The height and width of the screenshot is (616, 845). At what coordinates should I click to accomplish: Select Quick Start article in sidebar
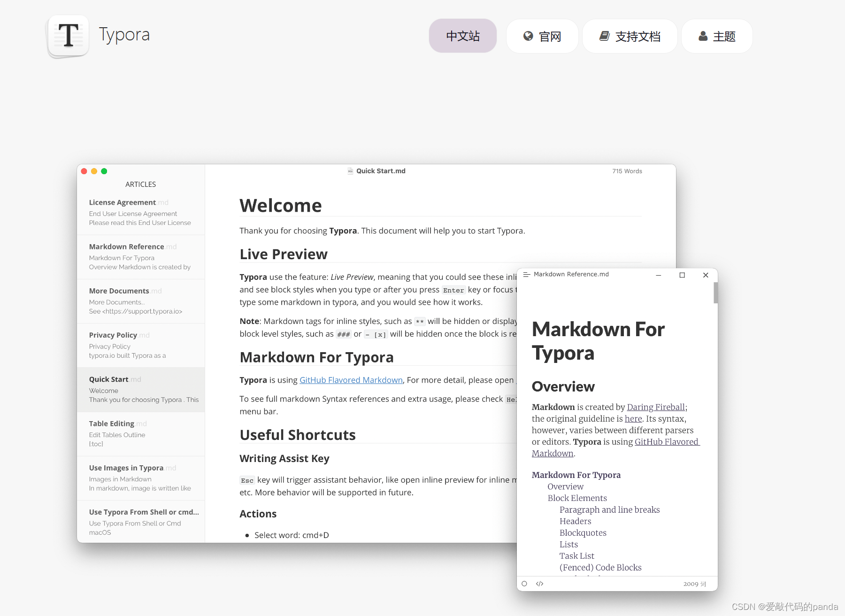141,389
